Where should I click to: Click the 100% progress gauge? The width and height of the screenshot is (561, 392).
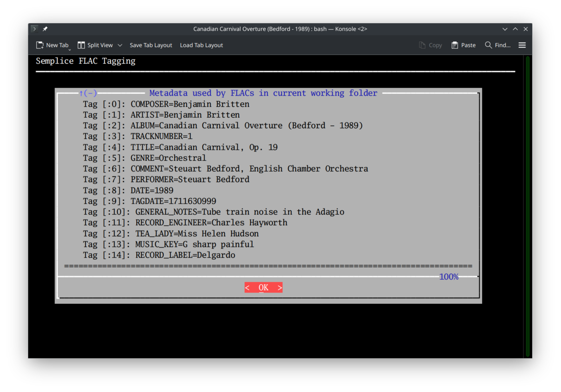click(x=448, y=276)
